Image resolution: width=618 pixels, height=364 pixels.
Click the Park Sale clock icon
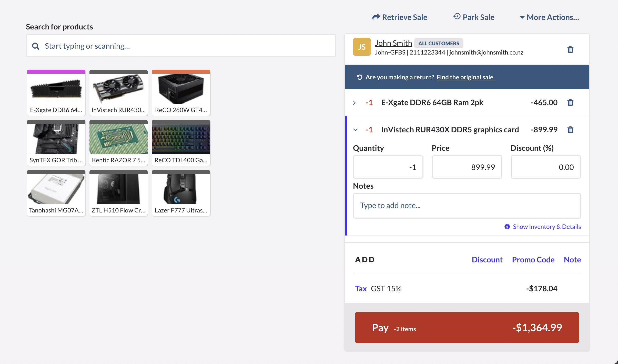(457, 17)
